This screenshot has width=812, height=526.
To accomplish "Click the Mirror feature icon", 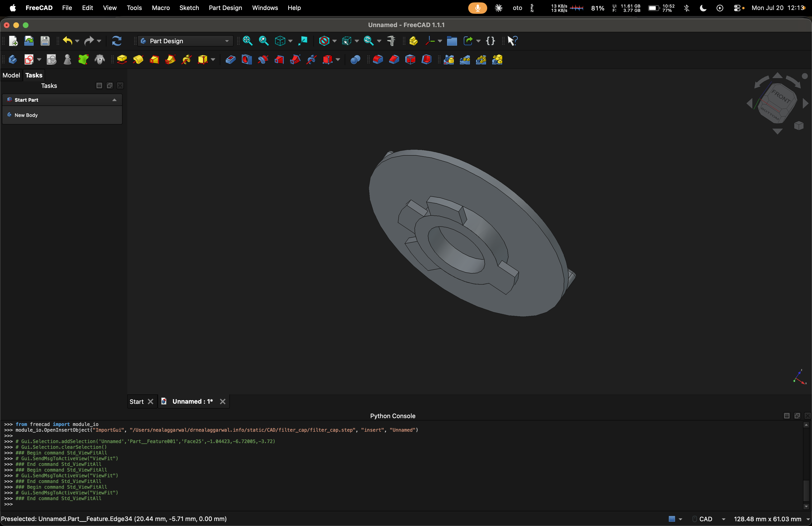I will [449, 60].
